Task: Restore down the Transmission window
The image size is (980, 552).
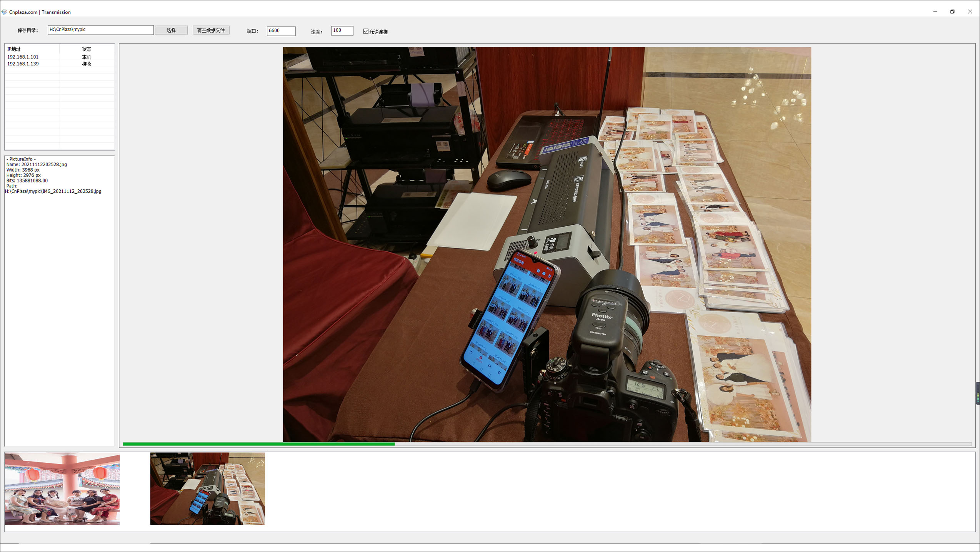Action: click(x=952, y=12)
